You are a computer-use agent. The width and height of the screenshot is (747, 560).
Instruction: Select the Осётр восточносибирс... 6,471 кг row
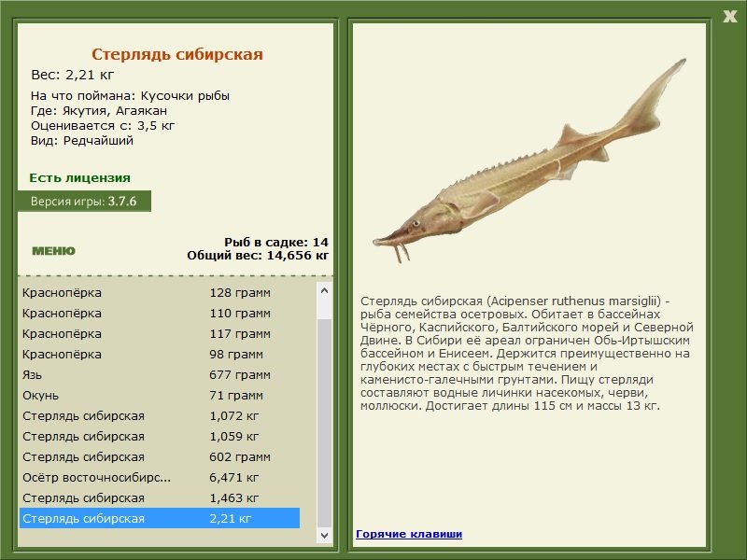[x=160, y=477]
